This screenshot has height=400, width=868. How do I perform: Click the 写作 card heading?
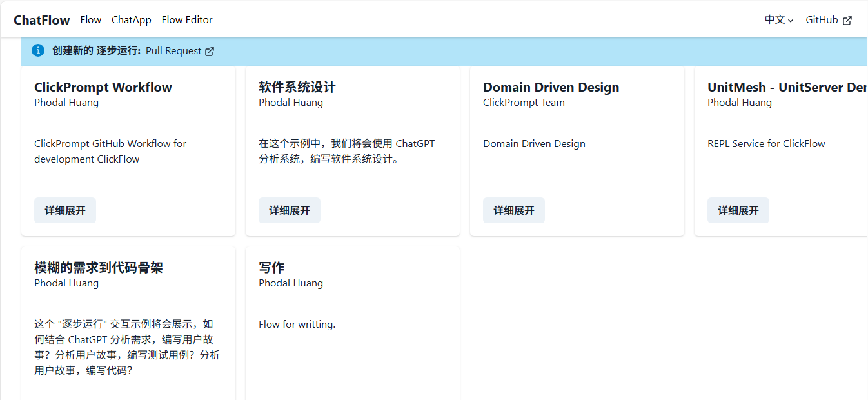click(x=271, y=268)
